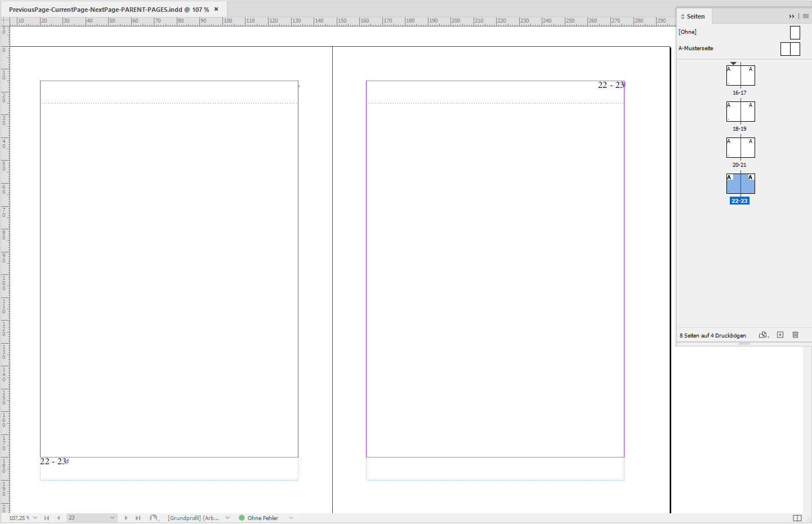Image resolution: width=812 pixels, height=524 pixels.
Task: Go to last page with status bar icon
Action: click(138, 517)
